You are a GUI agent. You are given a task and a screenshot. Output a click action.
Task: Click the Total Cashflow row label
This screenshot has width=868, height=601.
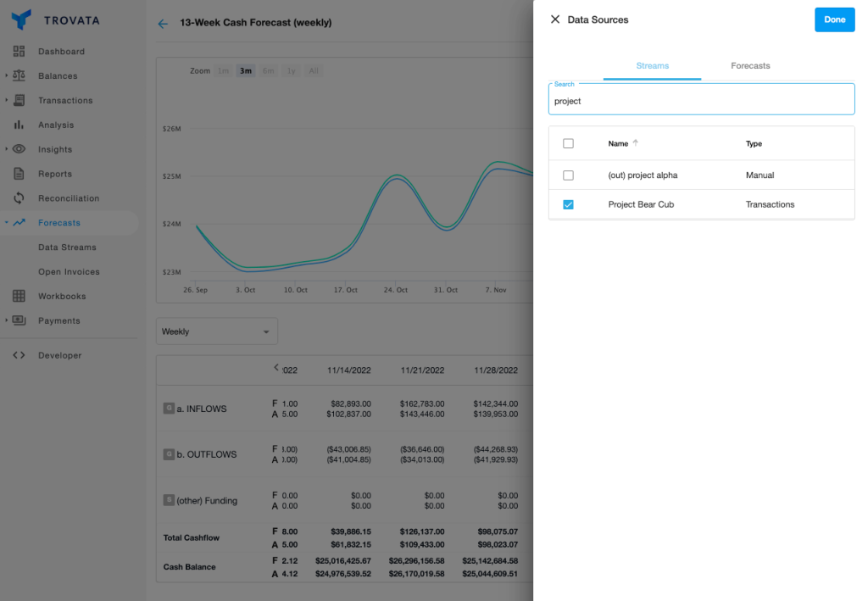[x=191, y=538]
